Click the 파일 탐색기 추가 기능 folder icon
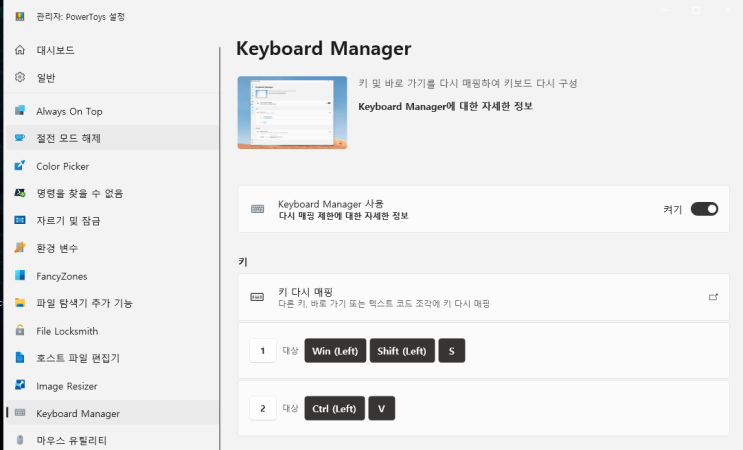The width and height of the screenshot is (743, 450). click(19, 303)
